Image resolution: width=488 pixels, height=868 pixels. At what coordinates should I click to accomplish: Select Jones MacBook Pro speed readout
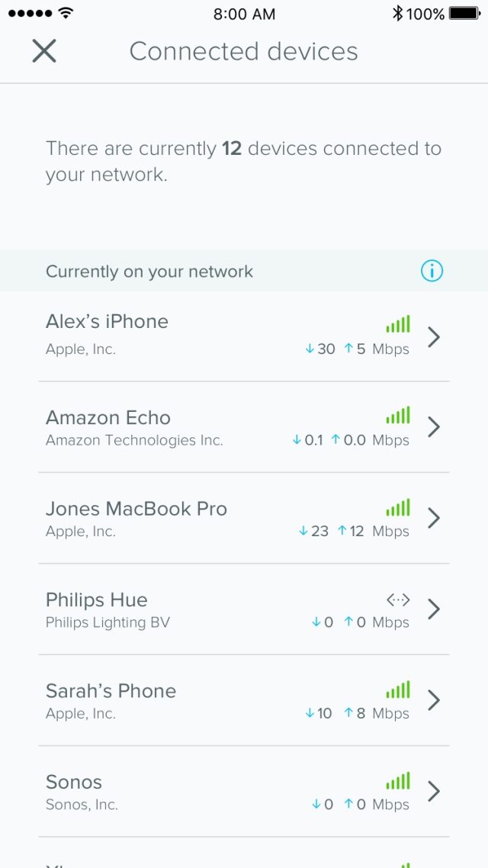click(x=354, y=532)
